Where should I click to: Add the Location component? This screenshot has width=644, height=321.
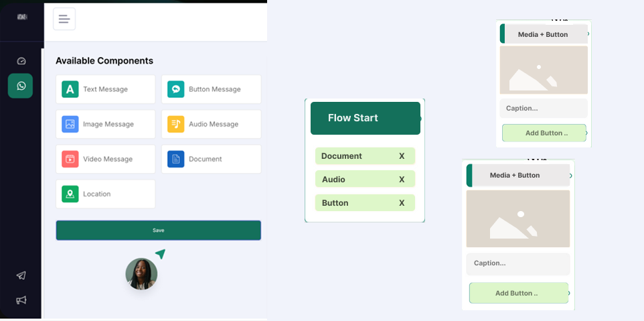[105, 194]
